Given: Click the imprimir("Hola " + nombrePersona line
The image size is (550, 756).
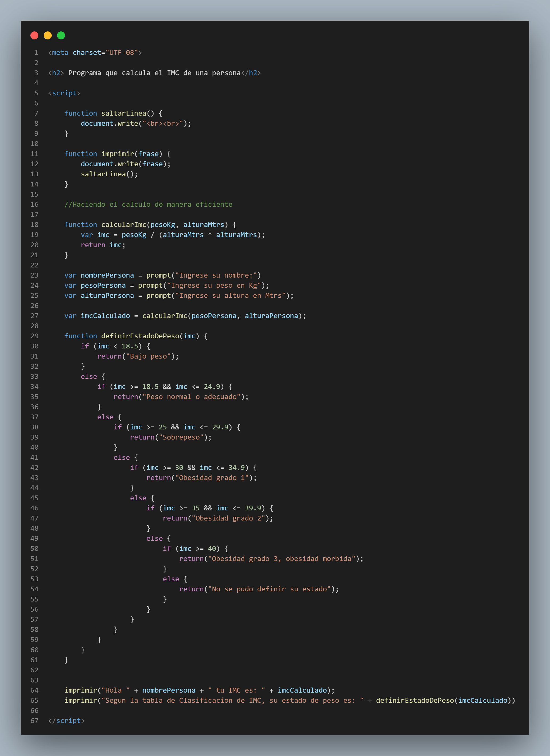Looking at the screenshot, I should pos(199,690).
